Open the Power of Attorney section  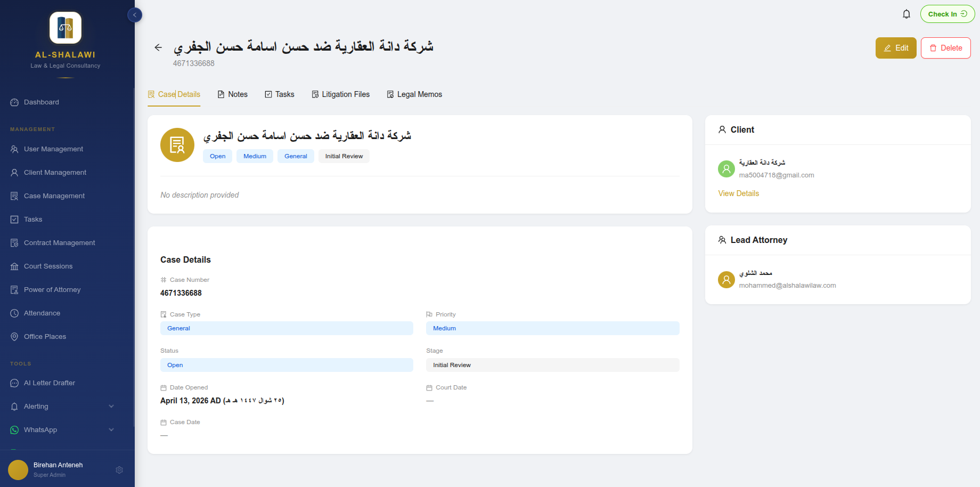pos(51,289)
